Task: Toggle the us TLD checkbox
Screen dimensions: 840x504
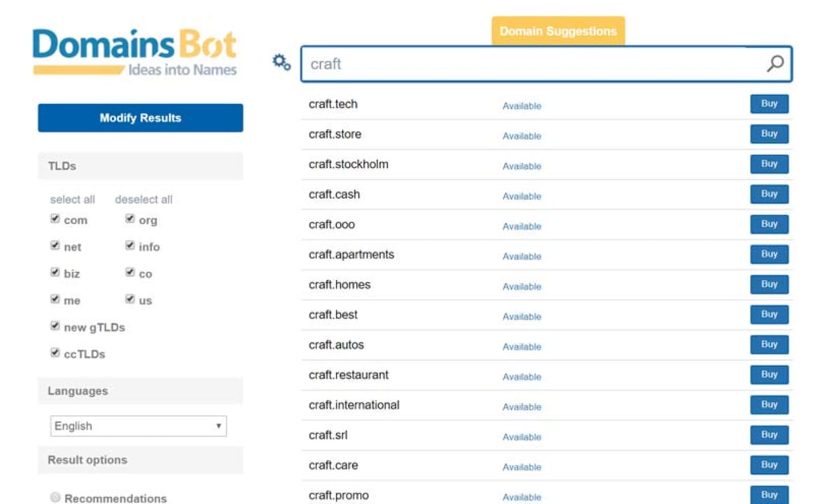Action: pos(130,299)
